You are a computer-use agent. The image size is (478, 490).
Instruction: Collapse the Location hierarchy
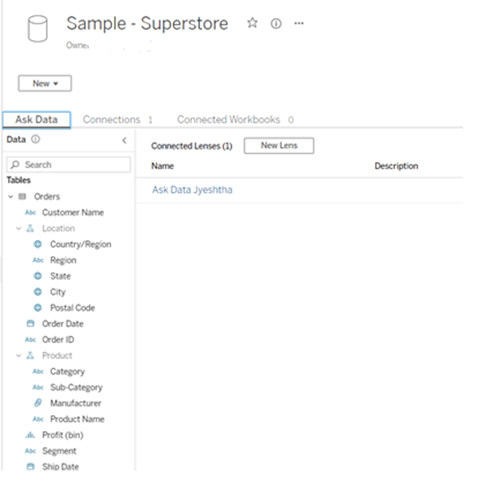point(19,228)
